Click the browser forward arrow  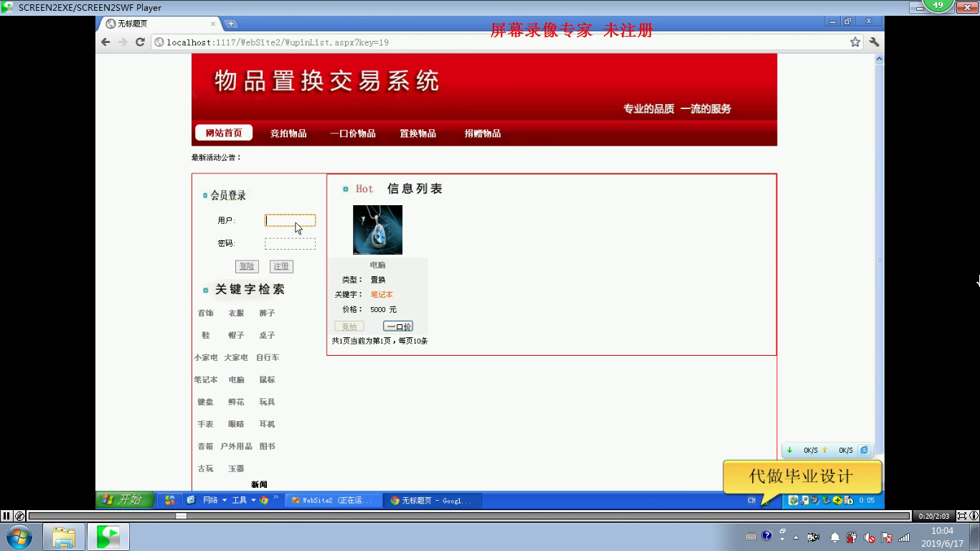click(x=123, y=42)
